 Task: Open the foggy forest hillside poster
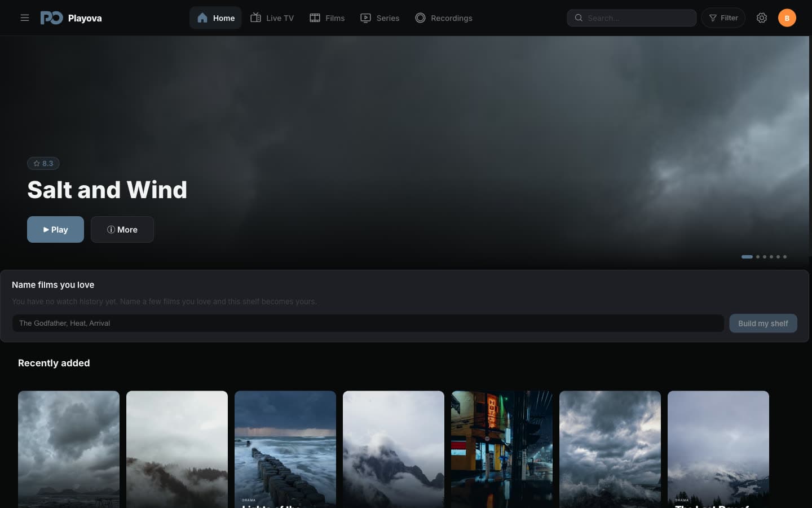pyautogui.click(x=177, y=449)
